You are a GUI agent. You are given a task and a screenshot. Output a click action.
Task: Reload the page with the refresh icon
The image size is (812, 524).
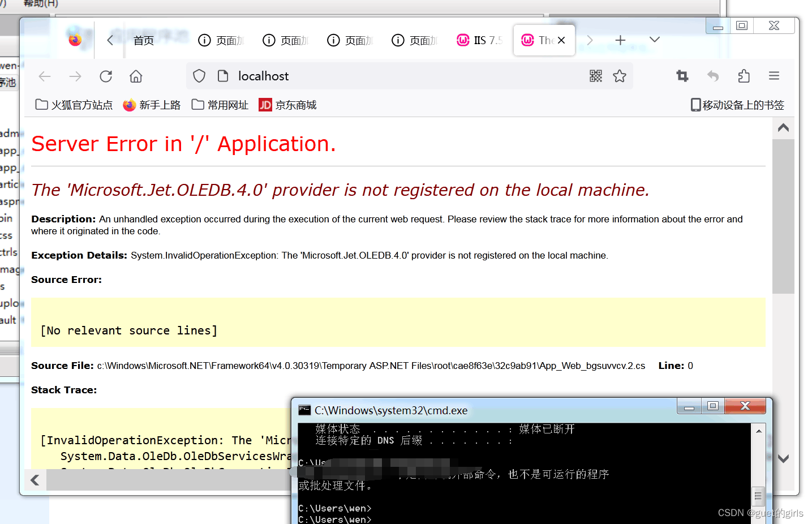click(105, 76)
